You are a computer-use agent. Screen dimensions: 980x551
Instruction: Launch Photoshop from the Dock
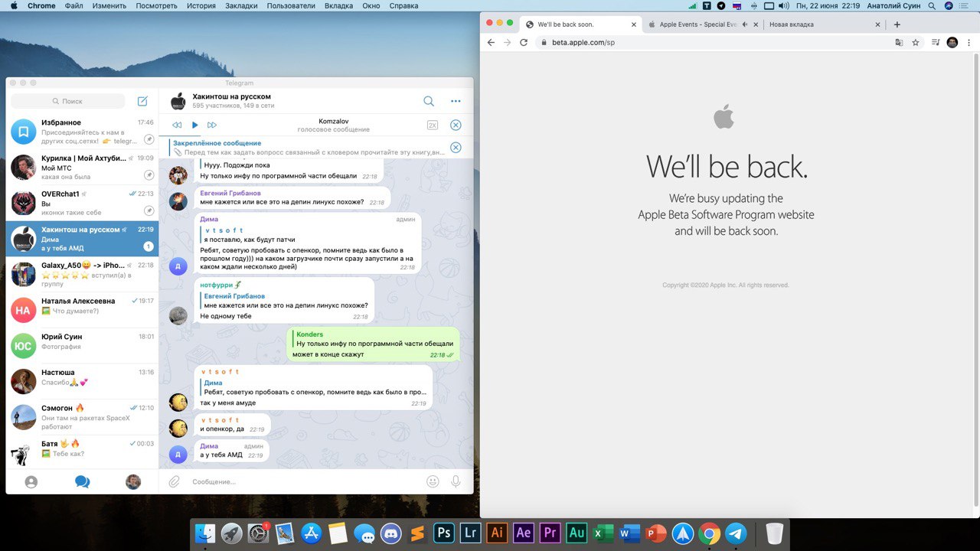coord(444,533)
